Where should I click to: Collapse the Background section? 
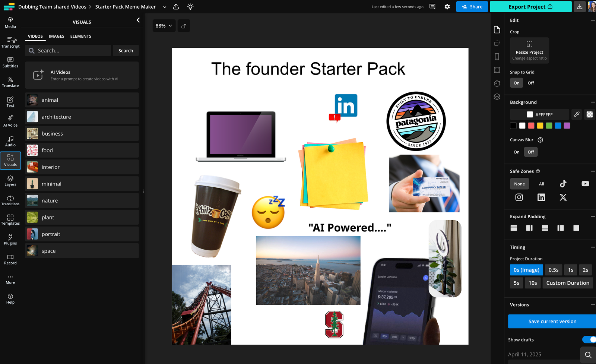[x=592, y=101]
